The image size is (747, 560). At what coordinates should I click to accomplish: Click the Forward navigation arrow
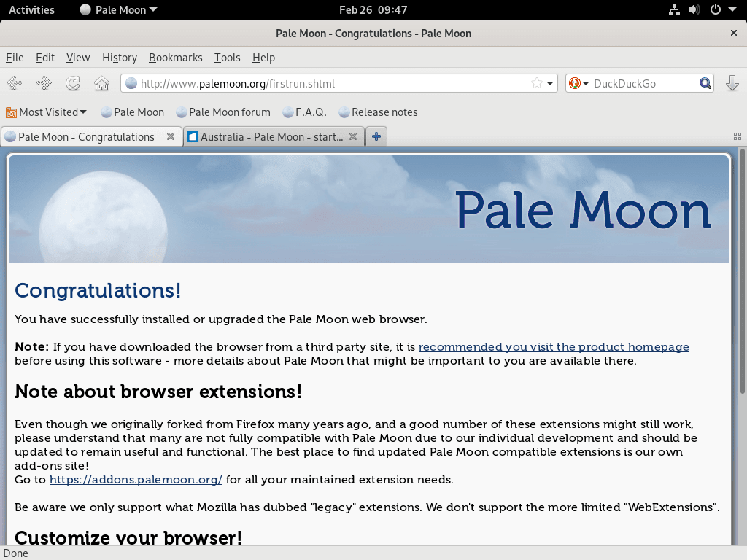[44, 83]
